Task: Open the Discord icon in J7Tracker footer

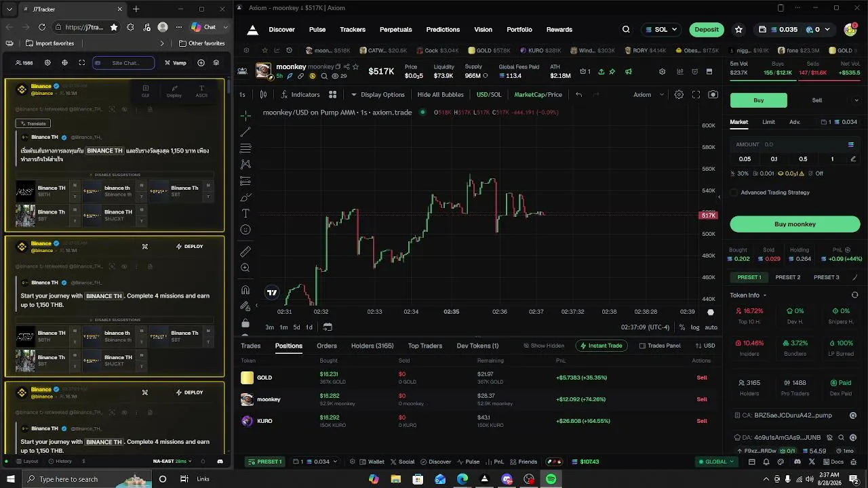Action: pos(220,462)
